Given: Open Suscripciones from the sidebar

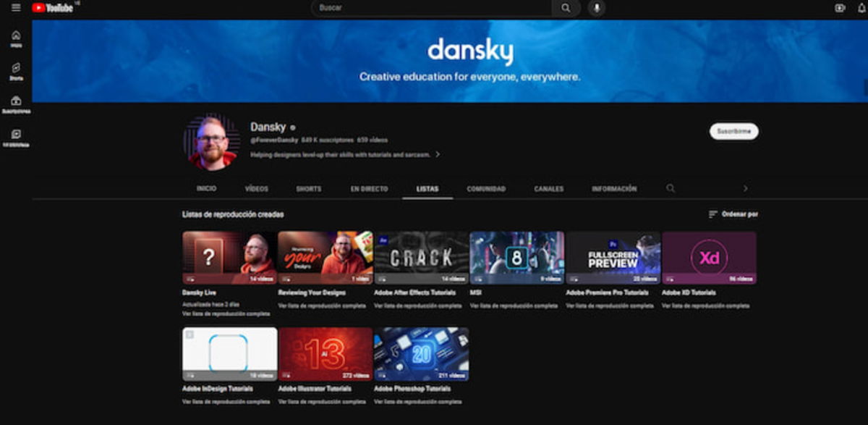Looking at the screenshot, I should click(x=16, y=101).
